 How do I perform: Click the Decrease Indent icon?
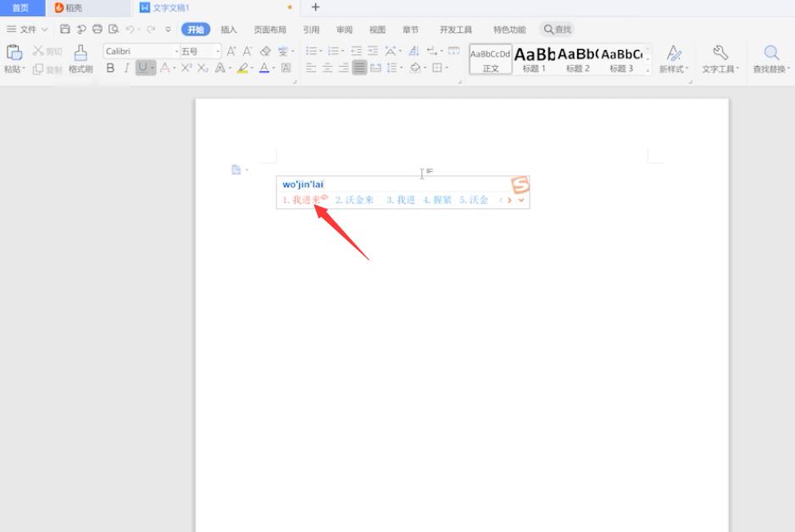357,51
